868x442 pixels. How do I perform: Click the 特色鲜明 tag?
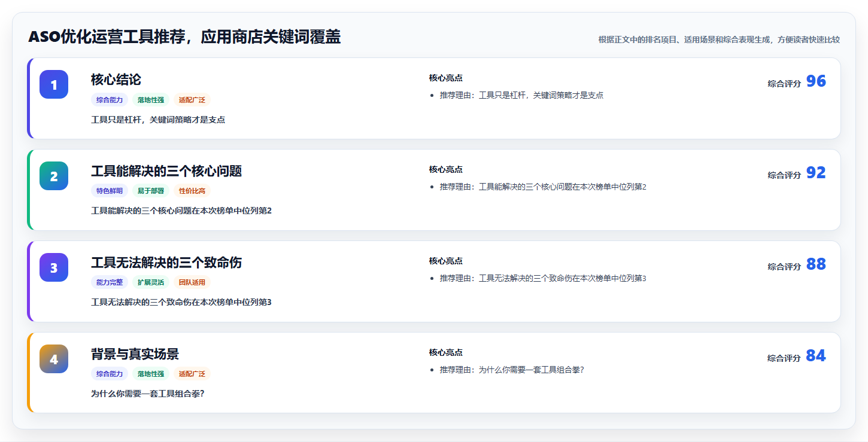pos(110,191)
